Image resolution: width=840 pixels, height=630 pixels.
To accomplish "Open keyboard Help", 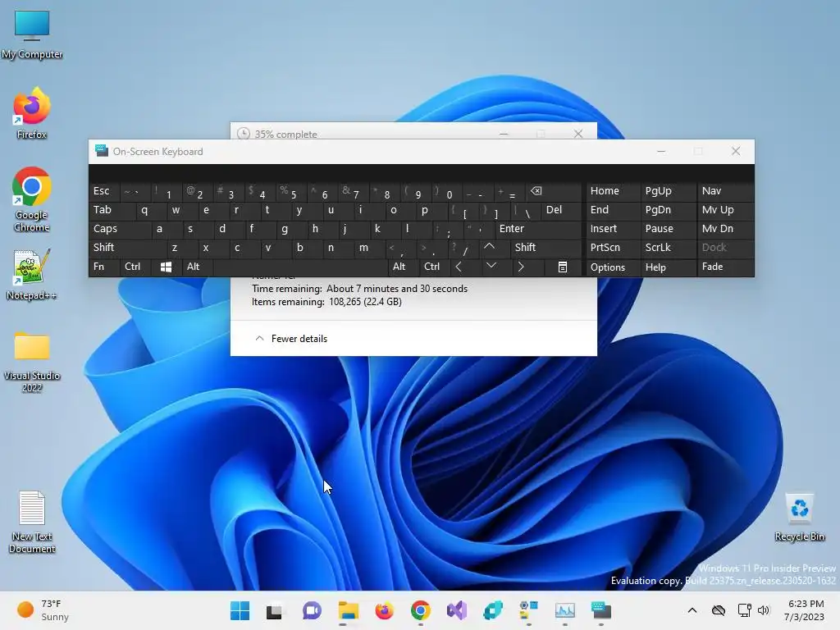I will point(668,267).
